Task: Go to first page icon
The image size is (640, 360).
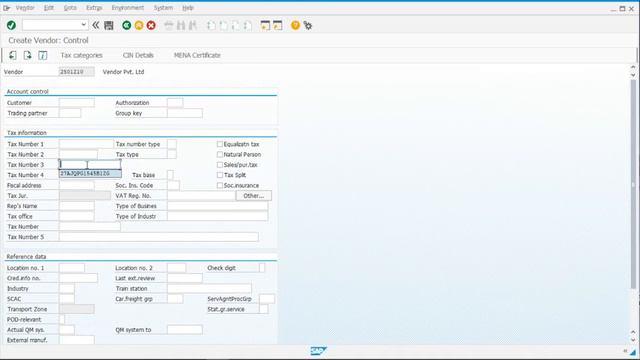Action: click(211, 25)
